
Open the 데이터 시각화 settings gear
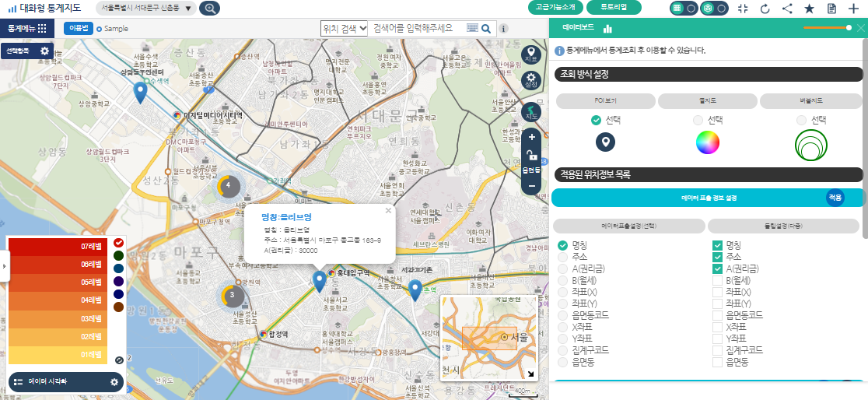(114, 382)
